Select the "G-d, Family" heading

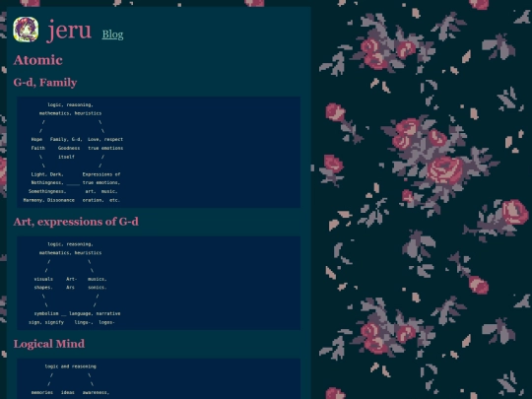[x=45, y=83]
